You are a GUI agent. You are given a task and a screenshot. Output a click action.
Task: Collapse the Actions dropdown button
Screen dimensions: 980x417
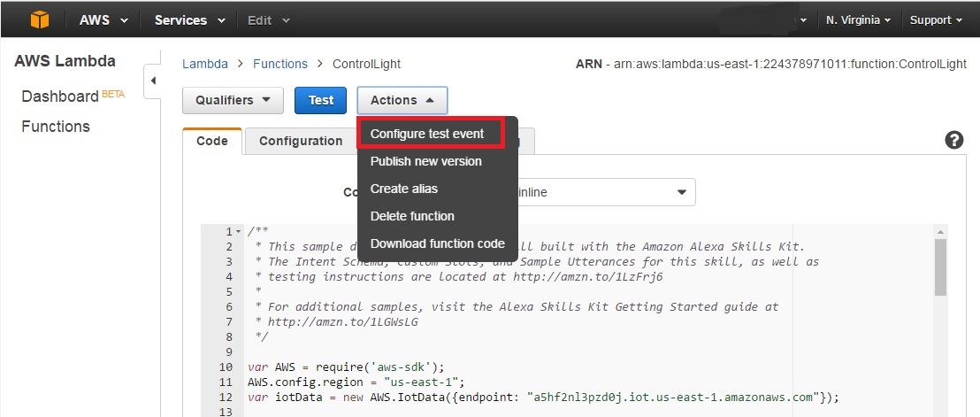click(x=402, y=100)
